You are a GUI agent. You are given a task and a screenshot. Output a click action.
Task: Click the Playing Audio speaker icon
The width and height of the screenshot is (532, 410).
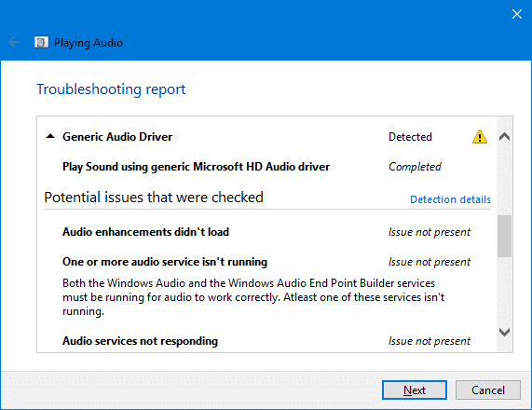[41, 43]
